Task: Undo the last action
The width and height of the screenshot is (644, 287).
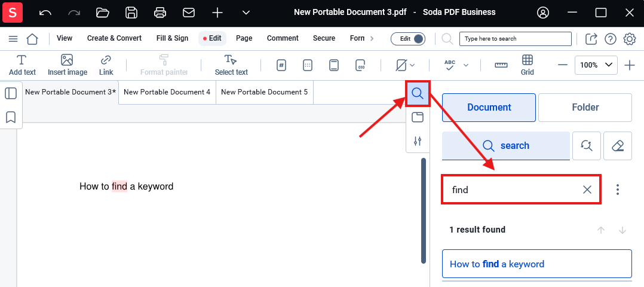Action: pos(45,13)
